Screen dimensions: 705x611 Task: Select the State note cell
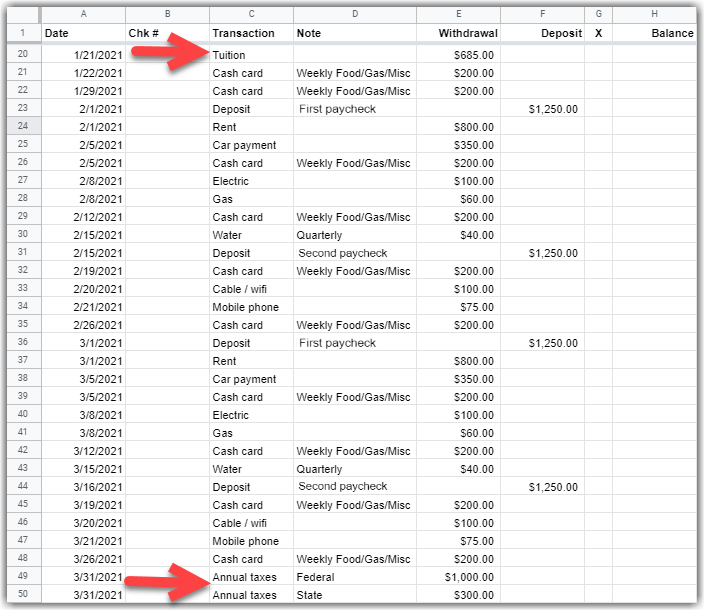pos(355,594)
